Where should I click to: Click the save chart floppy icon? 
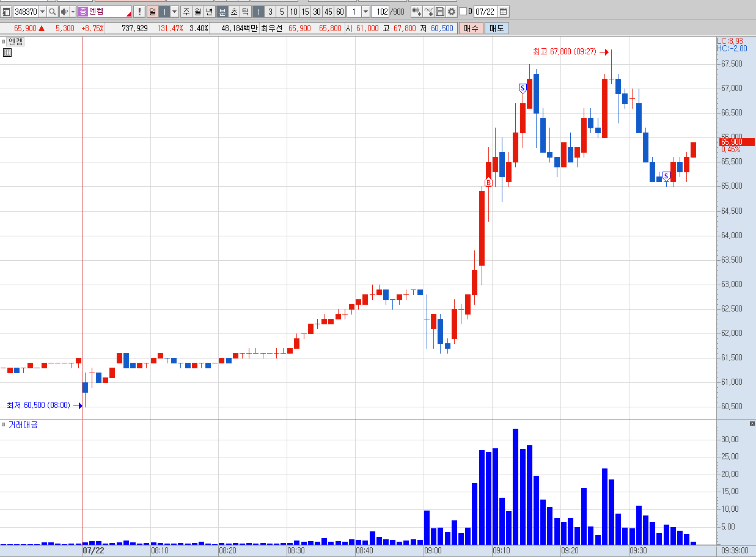click(440, 12)
